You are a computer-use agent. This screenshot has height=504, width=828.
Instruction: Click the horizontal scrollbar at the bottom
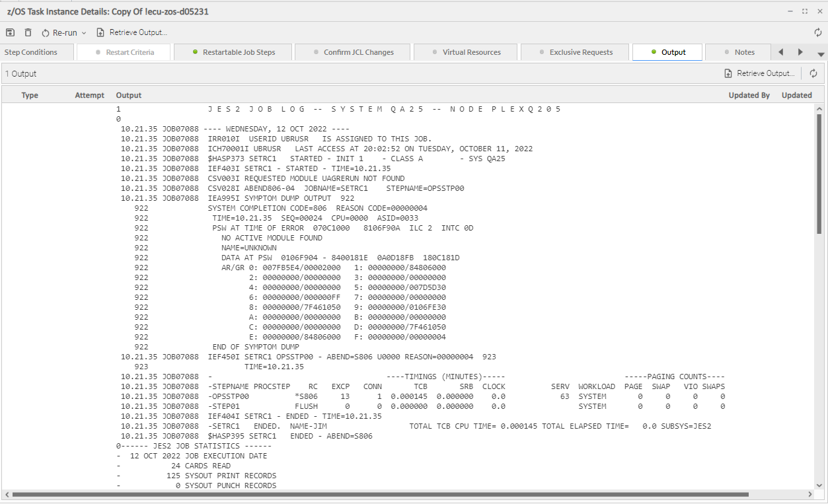[x=380, y=494]
